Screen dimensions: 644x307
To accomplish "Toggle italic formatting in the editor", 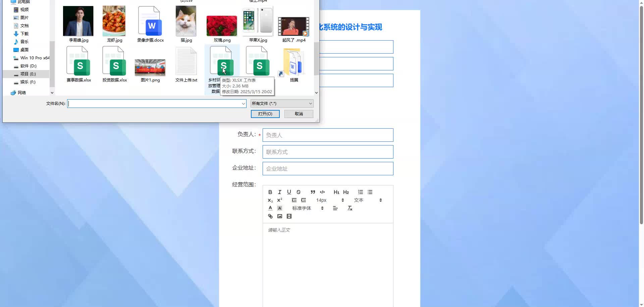I will tap(279, 192).
